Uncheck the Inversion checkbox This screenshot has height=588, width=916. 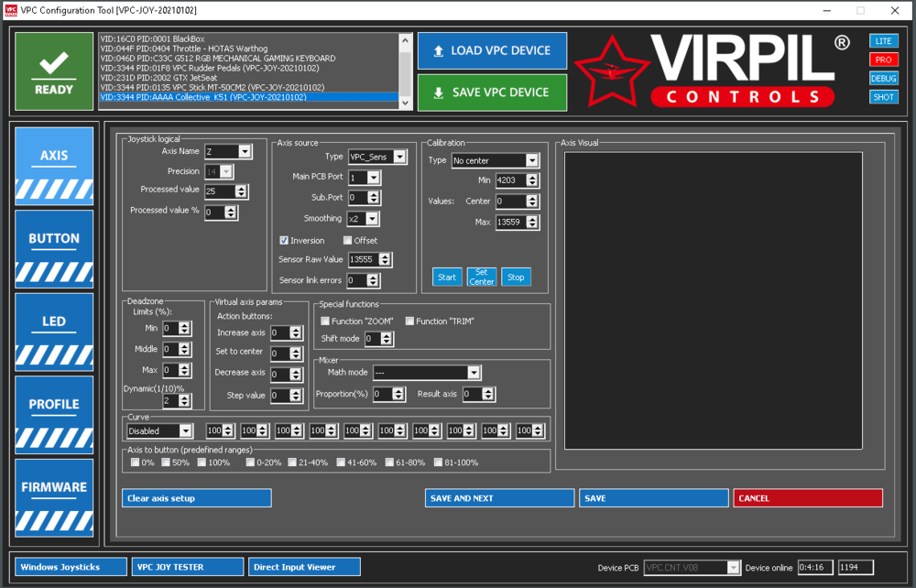[x=283, y=240]
